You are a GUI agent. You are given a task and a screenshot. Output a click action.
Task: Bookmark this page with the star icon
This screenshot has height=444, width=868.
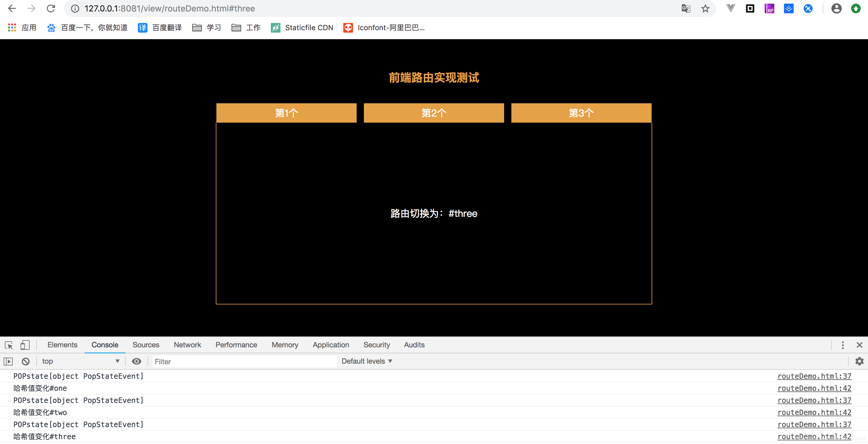click(x=705, y=8)
